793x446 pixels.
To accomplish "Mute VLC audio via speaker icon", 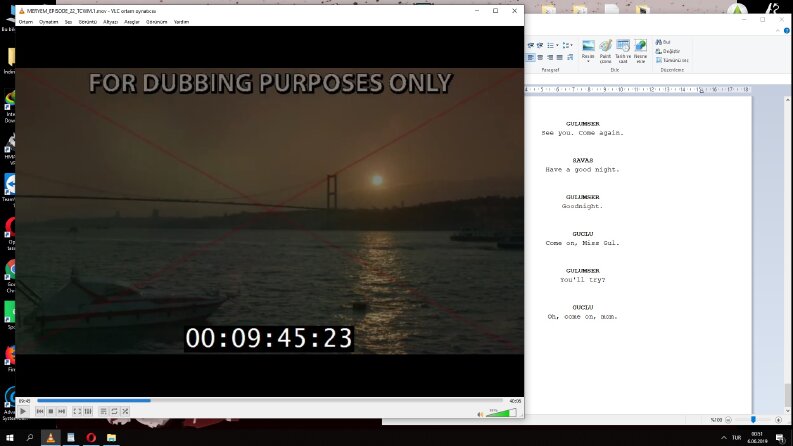I will click(480, 414).
